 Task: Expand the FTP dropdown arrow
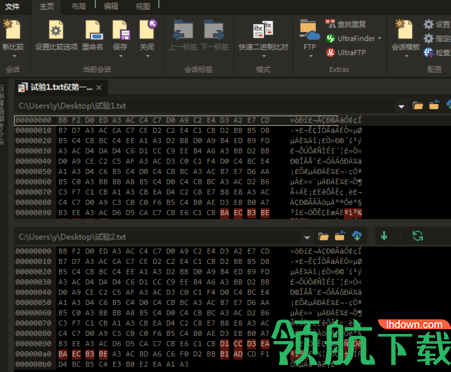[310, 56]
